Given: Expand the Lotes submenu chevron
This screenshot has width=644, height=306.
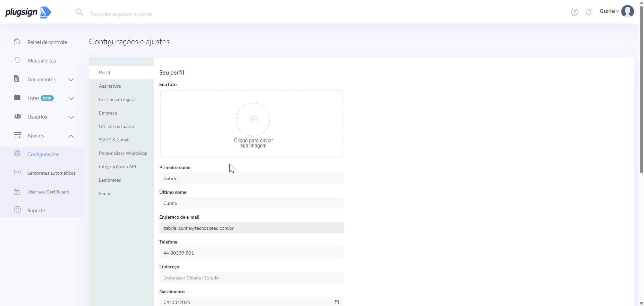Looking at the screenshot, I should point(71,98).
